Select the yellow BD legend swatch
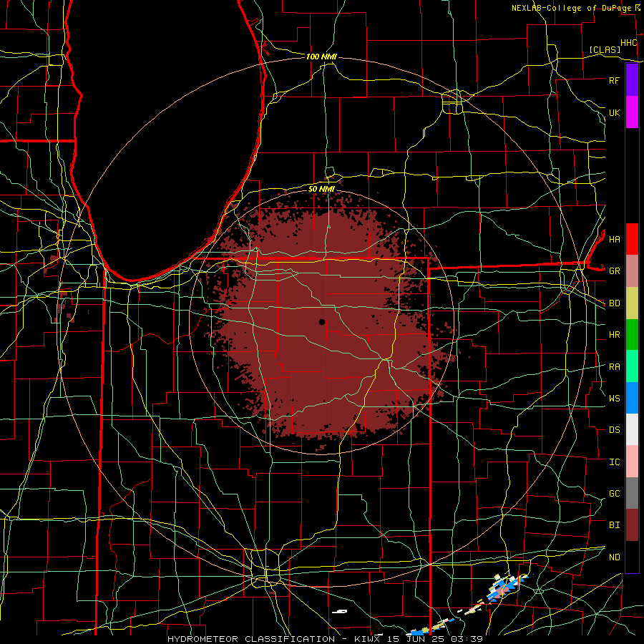 pyautogui.click(x=632, y=303)
